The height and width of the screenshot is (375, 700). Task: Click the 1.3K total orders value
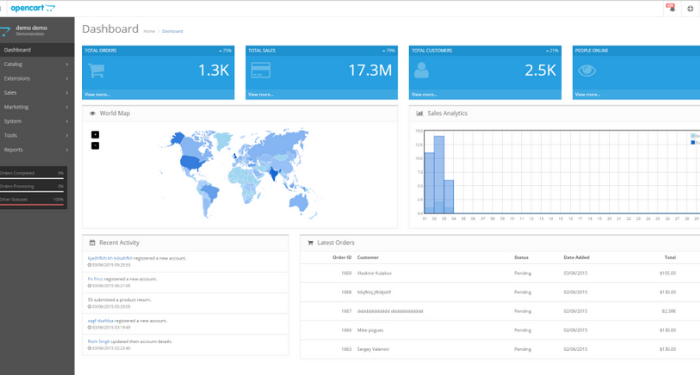tap(213, 71)
